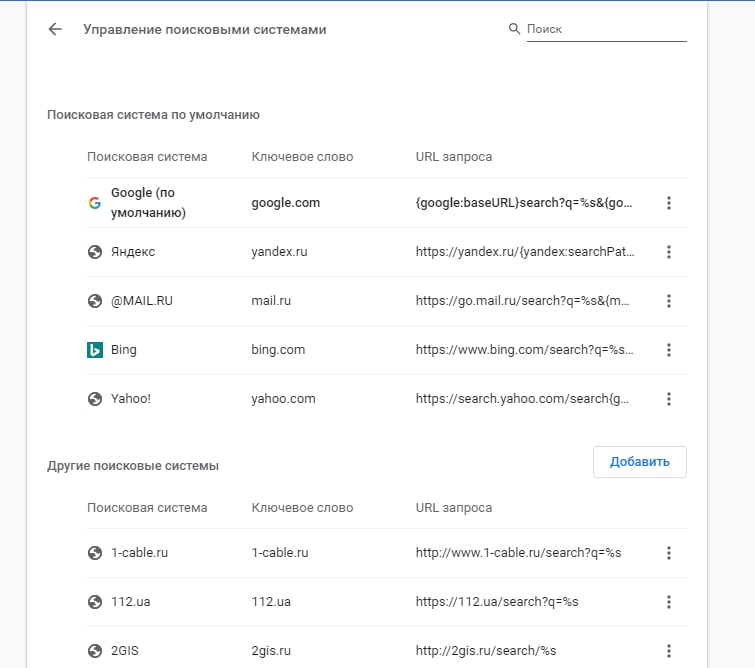Open the three-dot menu for Яндекс
The image size is (755, 668).
point(669,252)
